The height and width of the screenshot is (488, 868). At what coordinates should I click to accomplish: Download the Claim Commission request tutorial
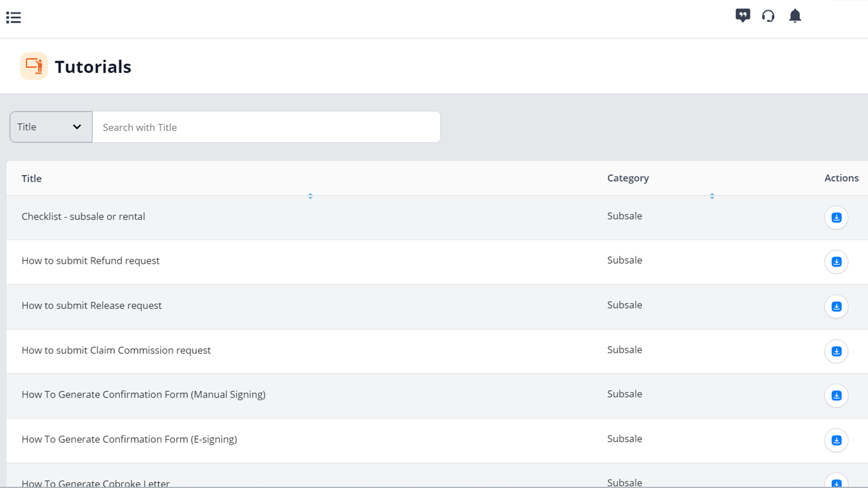coord(836,352)
